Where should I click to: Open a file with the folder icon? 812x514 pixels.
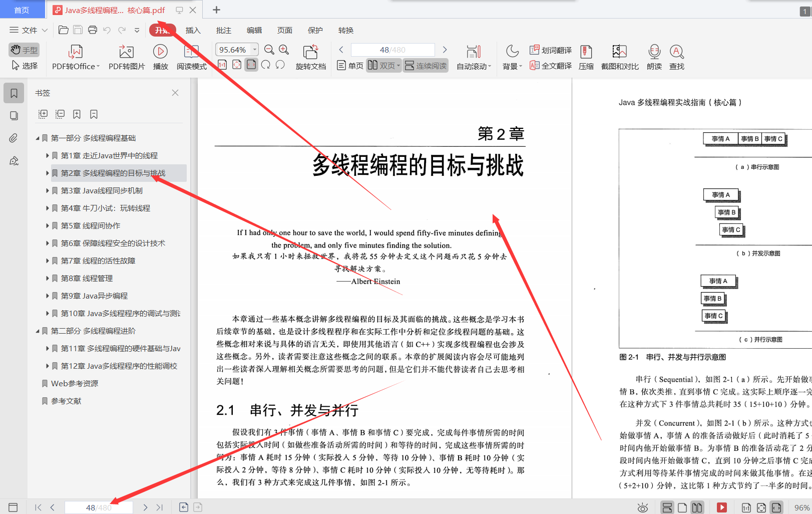pyautogui.click(x=63, y=30)
